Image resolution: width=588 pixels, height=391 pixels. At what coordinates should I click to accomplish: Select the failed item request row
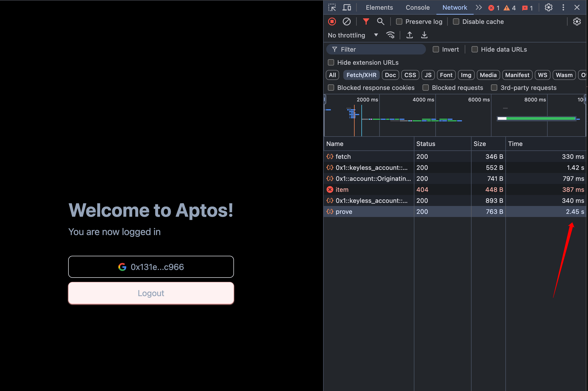point(455,189)
